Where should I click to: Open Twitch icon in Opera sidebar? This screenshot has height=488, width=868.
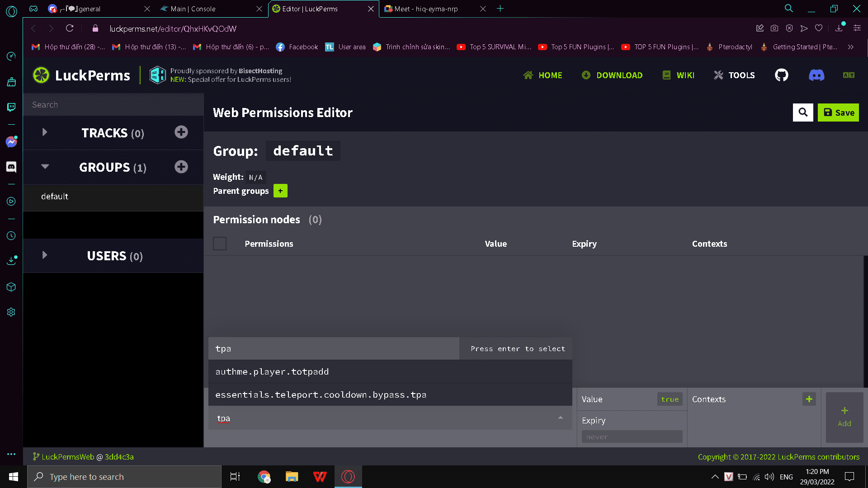pyautogui.click(x=11, y=107)
